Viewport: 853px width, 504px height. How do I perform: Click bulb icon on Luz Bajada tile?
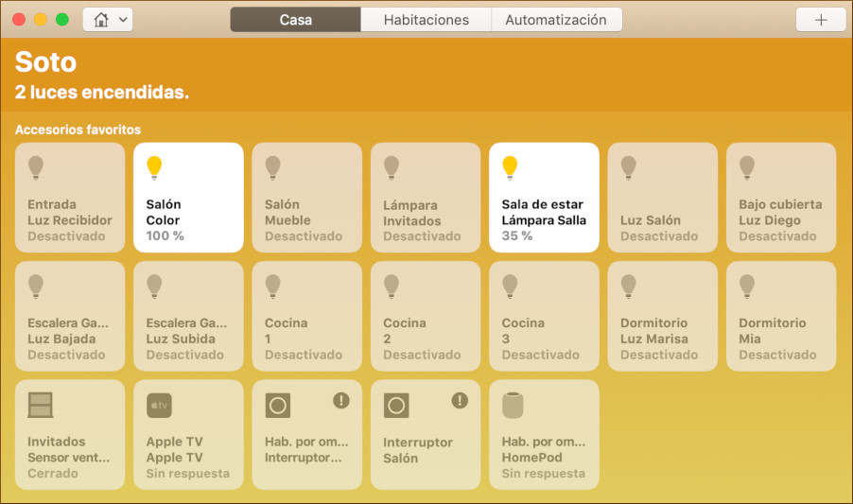point(35,286)
